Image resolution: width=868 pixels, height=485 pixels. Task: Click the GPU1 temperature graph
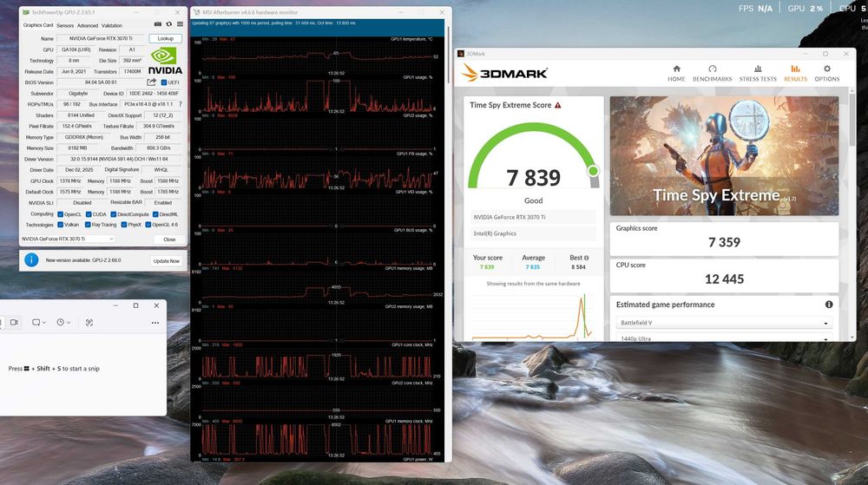(x=317, y=56)
